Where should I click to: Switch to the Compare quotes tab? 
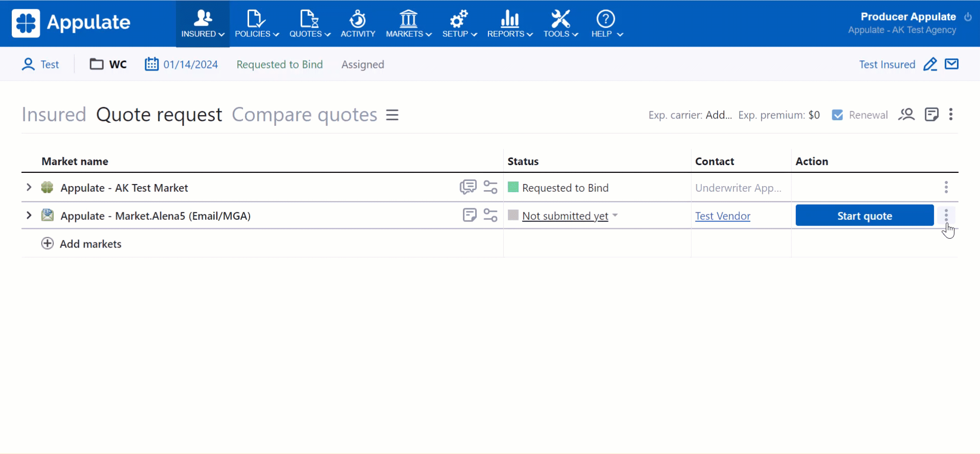[x=304, y=115]
